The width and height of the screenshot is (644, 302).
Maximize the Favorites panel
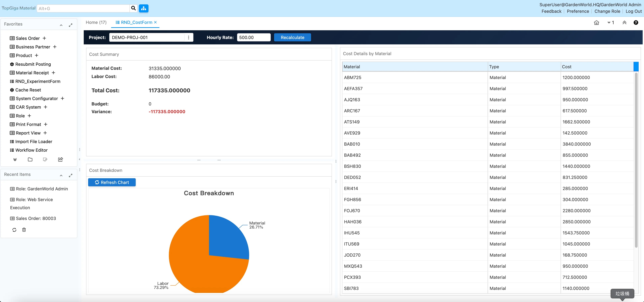[x=70, y=25]
